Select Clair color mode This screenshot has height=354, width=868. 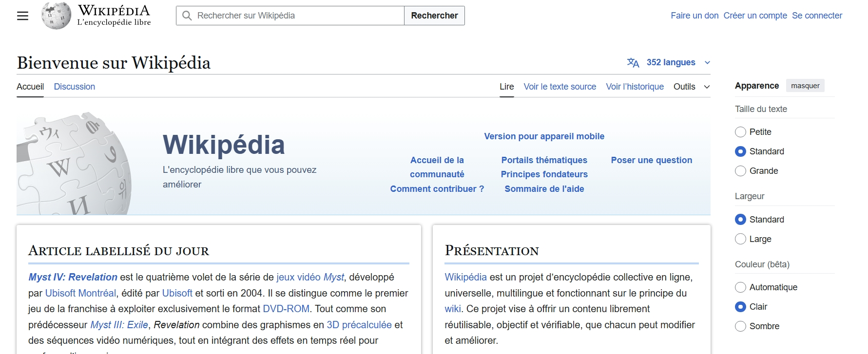click(740, 307)
